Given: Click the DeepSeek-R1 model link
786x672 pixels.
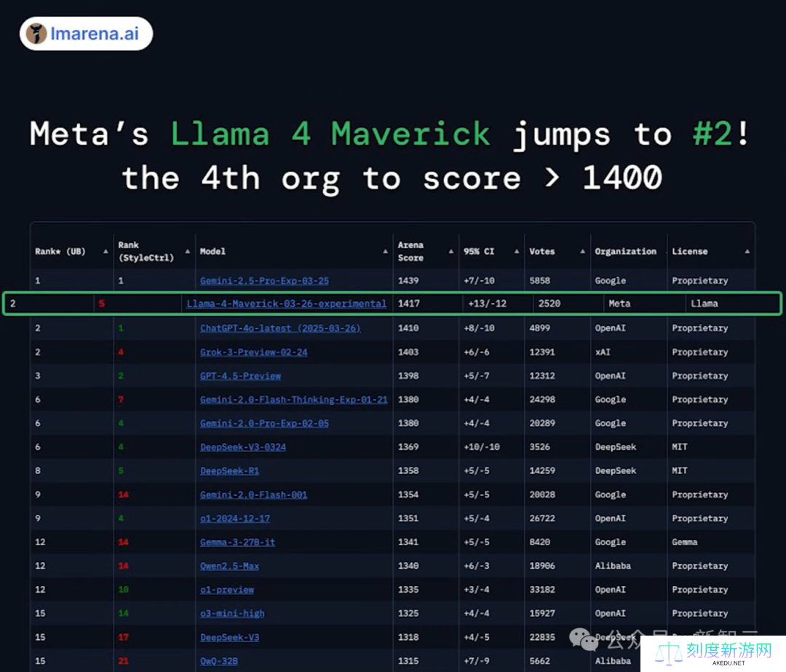Looking at the screenshot, I should [x=229, y=471].
